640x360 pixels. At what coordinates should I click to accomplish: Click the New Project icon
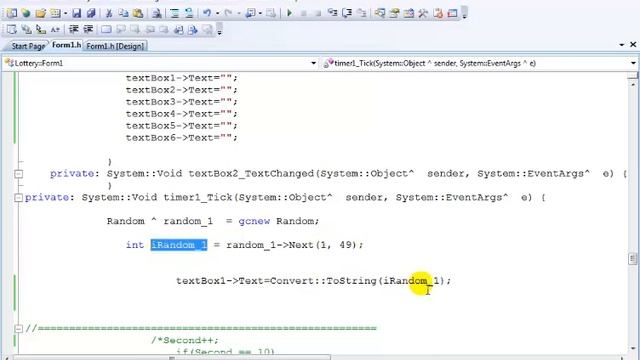click(x=11, y=13)
